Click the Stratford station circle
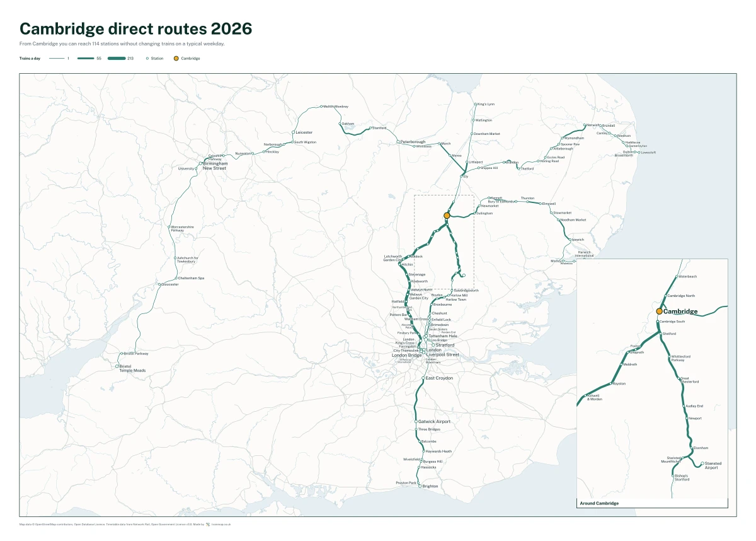This screenshot has height=541, width=756. 433,345
